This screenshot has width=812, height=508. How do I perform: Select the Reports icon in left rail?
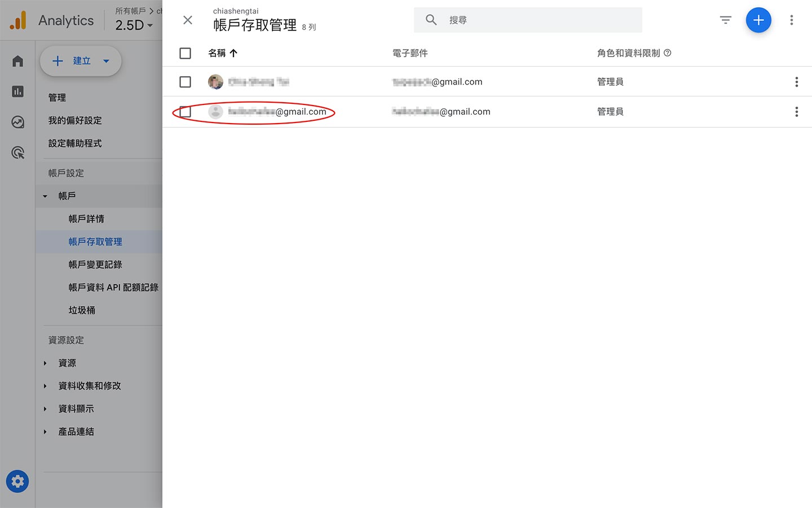click(x=17, y=90)
